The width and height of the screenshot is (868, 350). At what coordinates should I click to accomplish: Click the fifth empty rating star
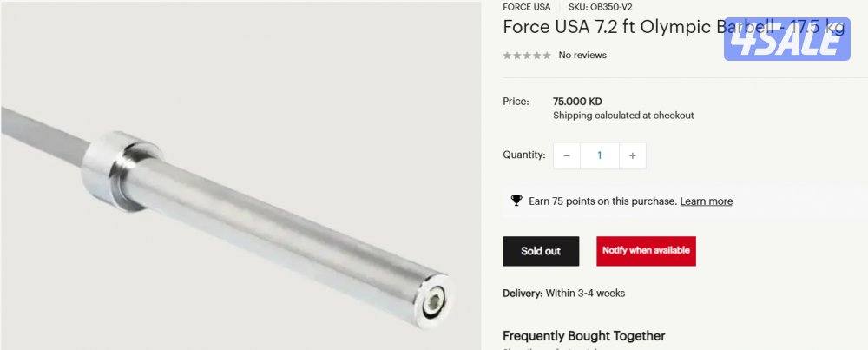(x=547, y=56)
